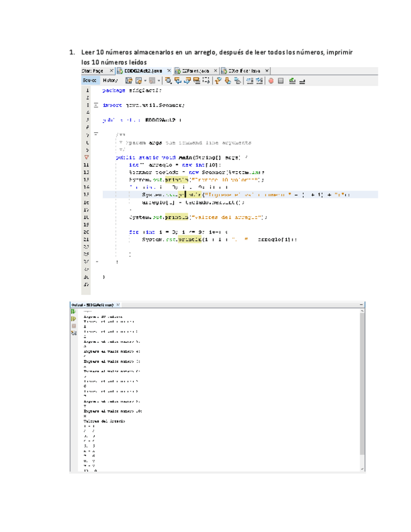
Task: Open the back-navigation dropdown arrow in editor toolbar
Action: [144, 80]
